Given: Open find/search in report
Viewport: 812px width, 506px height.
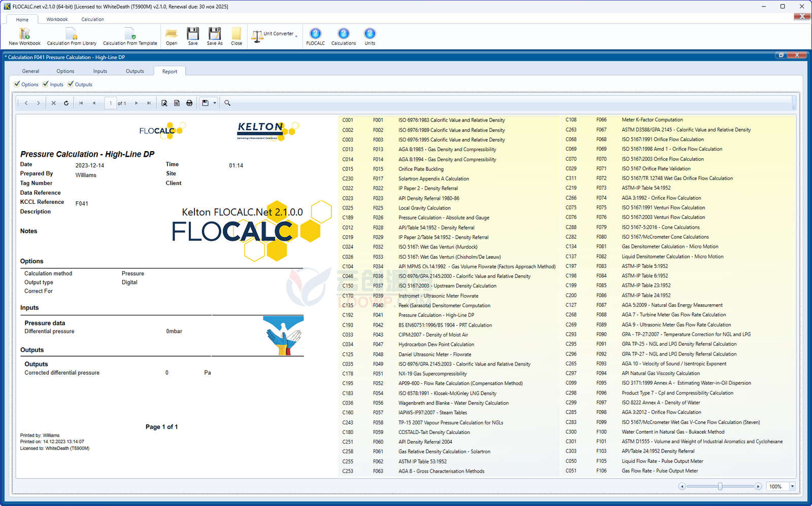Looking at the screenshot, I should tap(227, 103).
